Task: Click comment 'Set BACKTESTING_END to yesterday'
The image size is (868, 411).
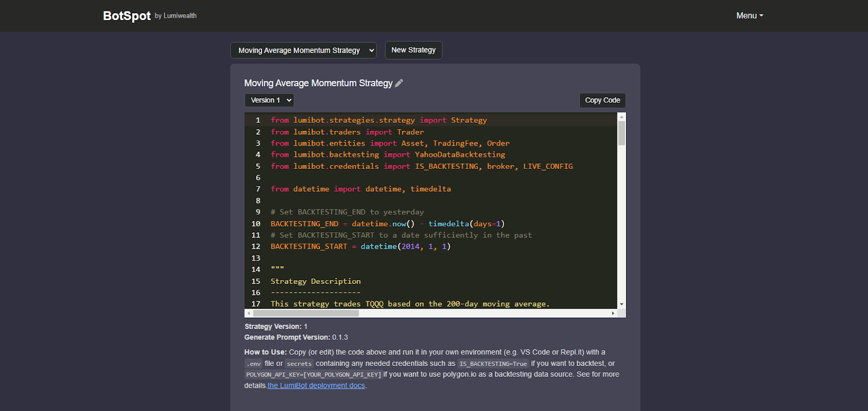Action: [x=347, y=212]
